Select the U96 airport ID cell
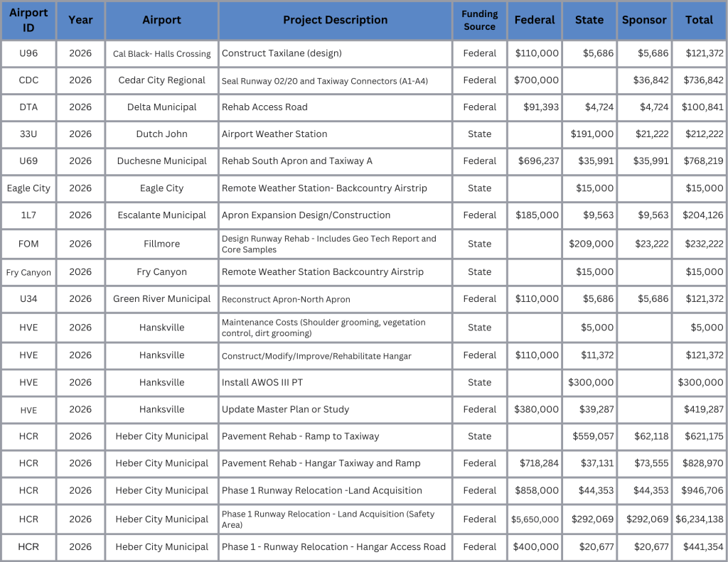Image resolution: width=728 pixels, height=562 pixels. (x=28, y=53)
